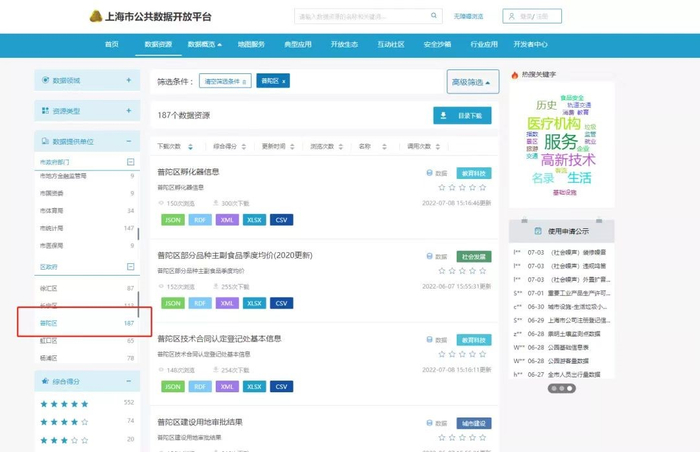The image size is (700, 452).
Task: Click JSON badge for 普陀区技术合同认定登记处基本信息
Action: [x=173, y=386]
